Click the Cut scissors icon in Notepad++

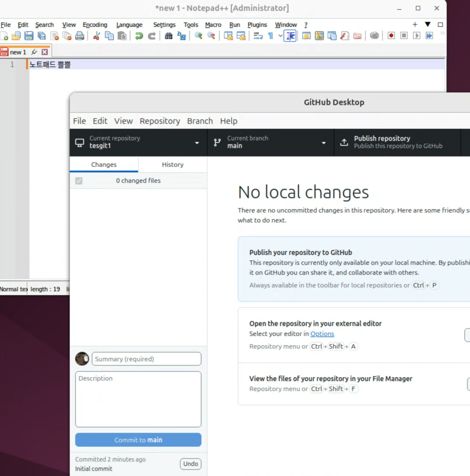97,36
